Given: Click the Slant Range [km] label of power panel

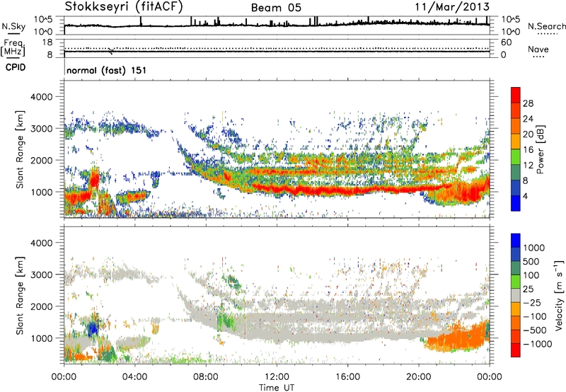Looking at the screenshot, I should pos(20,149).
